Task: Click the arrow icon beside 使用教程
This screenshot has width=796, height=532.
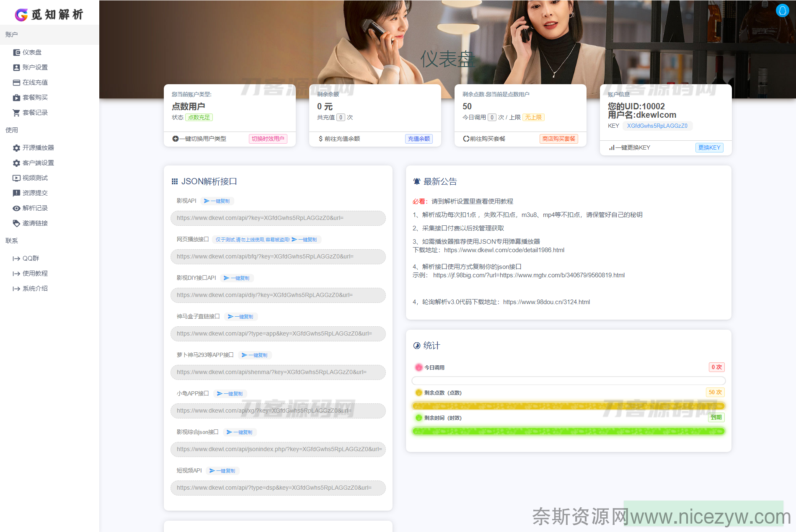Action: coord(16,274)
